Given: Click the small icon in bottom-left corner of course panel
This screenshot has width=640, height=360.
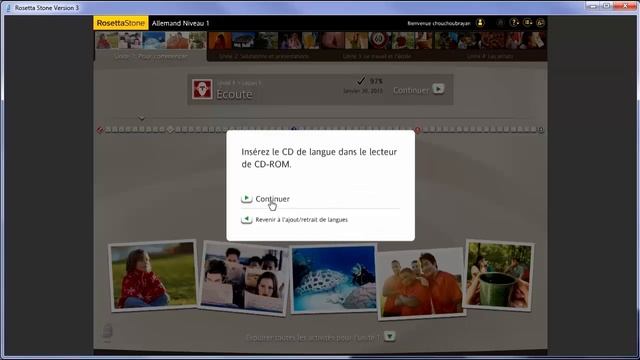Looking at the screenshot, I should (107, 333).
